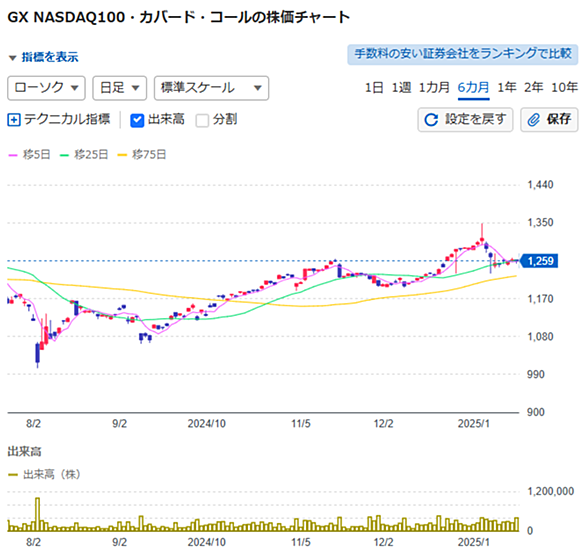This screenshot has height=554, width=586.
Task: Open the 日足 interval dropdown
Action: tap(120, 88)
